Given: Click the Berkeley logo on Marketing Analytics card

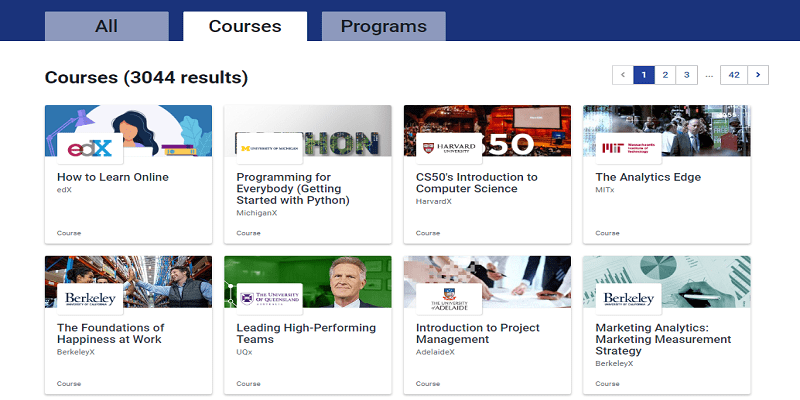Looking at the screenshot, I should tap(629, 299).
